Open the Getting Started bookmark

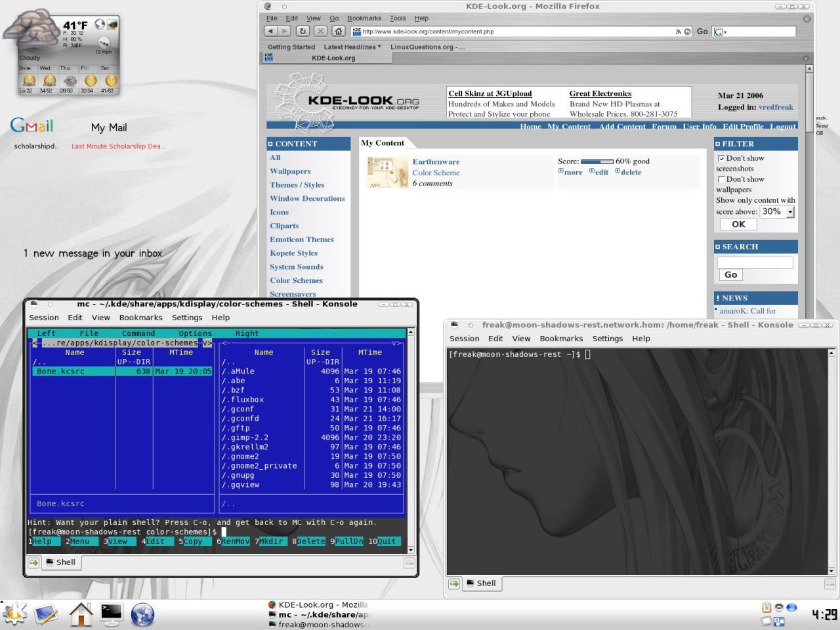point(291,47)
